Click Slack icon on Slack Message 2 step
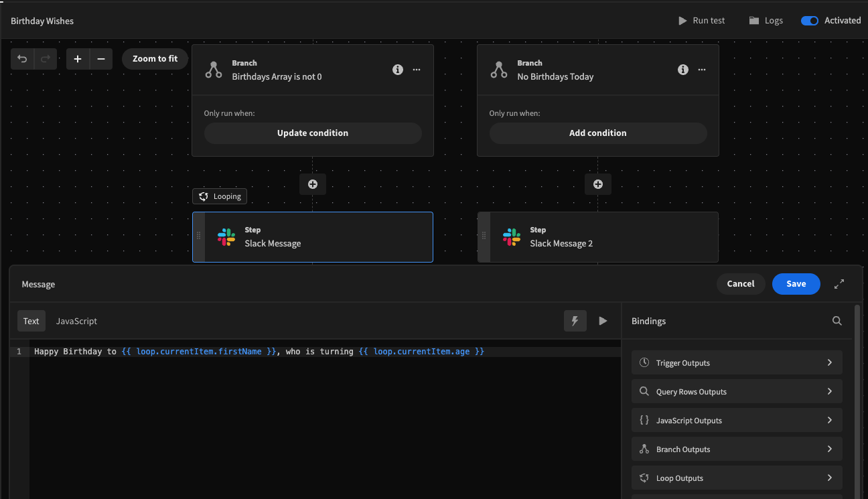This screenshot has width=868, height=499. (x=512, y=237)
